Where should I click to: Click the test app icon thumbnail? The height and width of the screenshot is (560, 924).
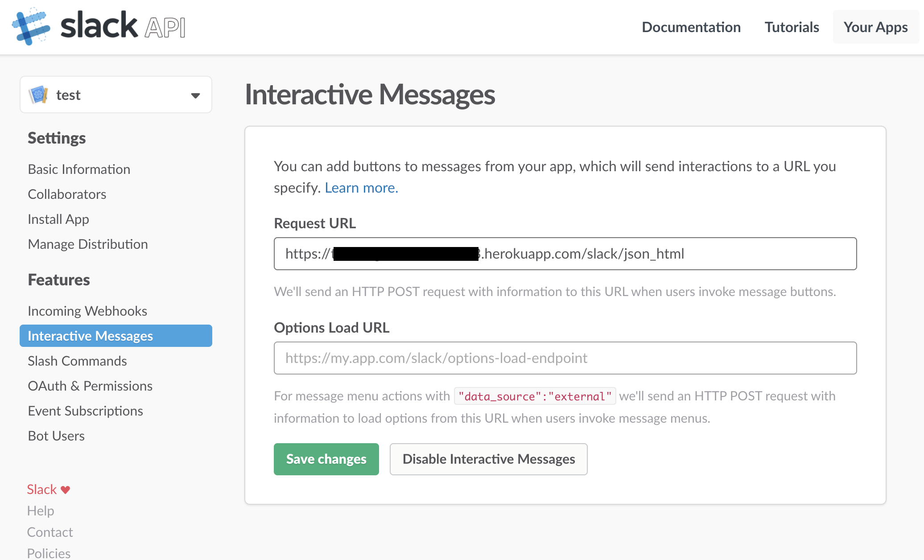point(38,95)
